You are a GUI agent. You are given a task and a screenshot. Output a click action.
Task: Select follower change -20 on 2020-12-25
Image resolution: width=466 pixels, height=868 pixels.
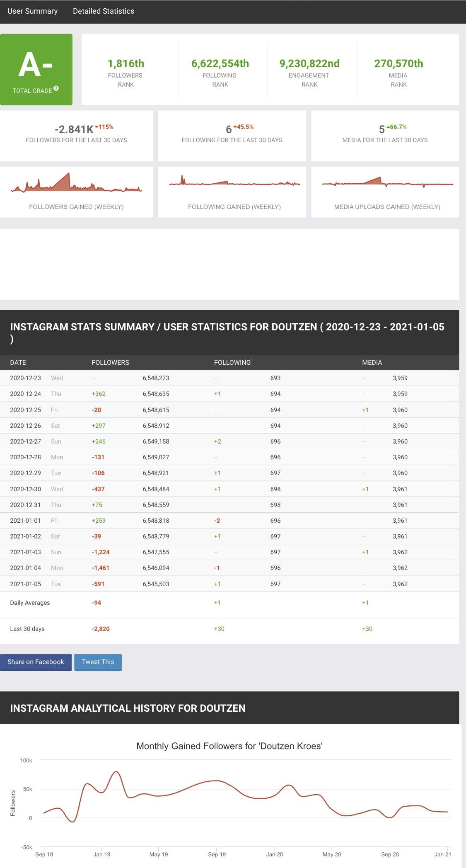[x=97, y=410]
